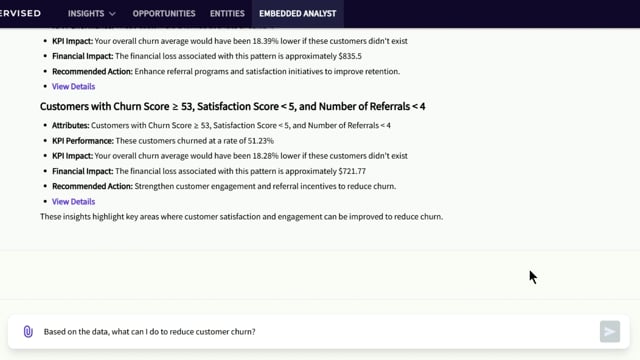Click the paperclip attachment icon
Image resolution: width=640 pixels, height=360 pixels.
pyautogui.click(x=28, y=331)
